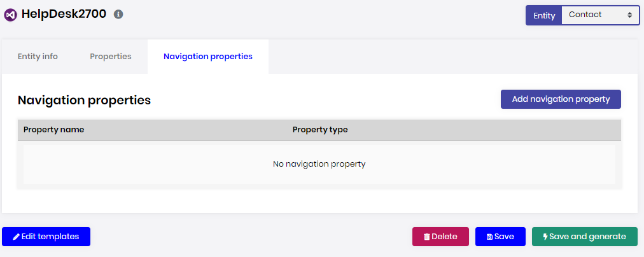Click the lightning bolt icon on Save and generate
The width and height of the screenshot is (644, 257).
545,237
